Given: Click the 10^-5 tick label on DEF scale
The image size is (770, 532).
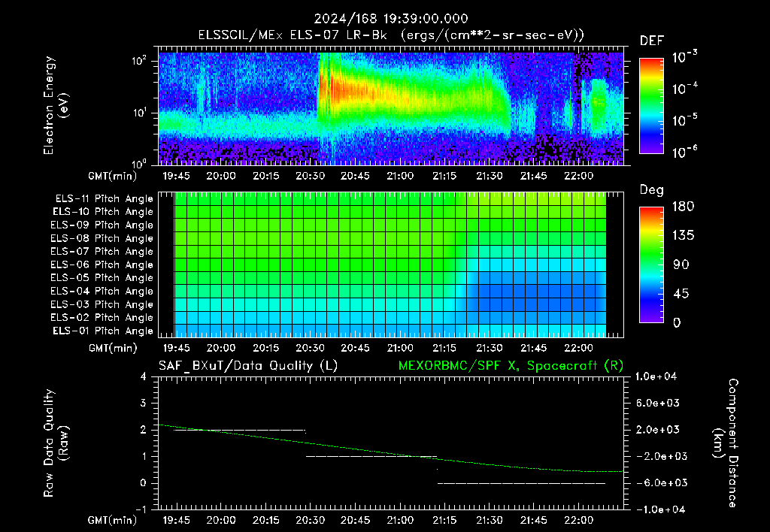Looking at the screenshot, I should pos(684,119).
